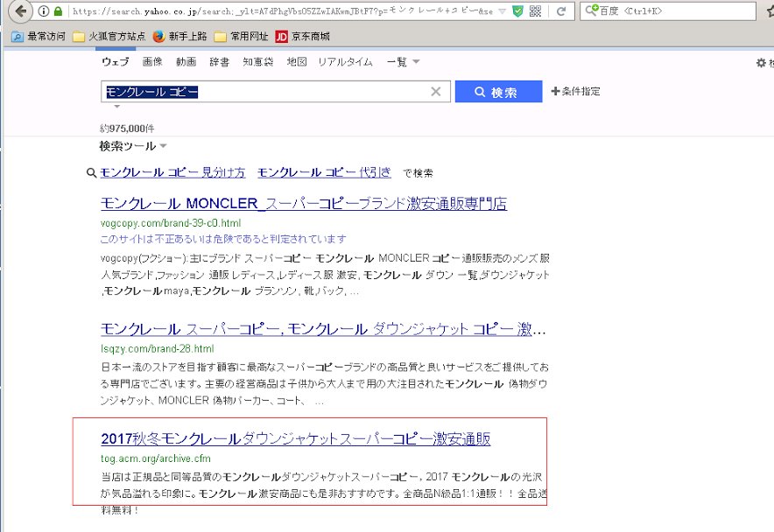Open result モンクレール MONCLER_スーパーコピーブランド激安通販専門店
This screenshot has width=774, height=532.
click(304, 203)
